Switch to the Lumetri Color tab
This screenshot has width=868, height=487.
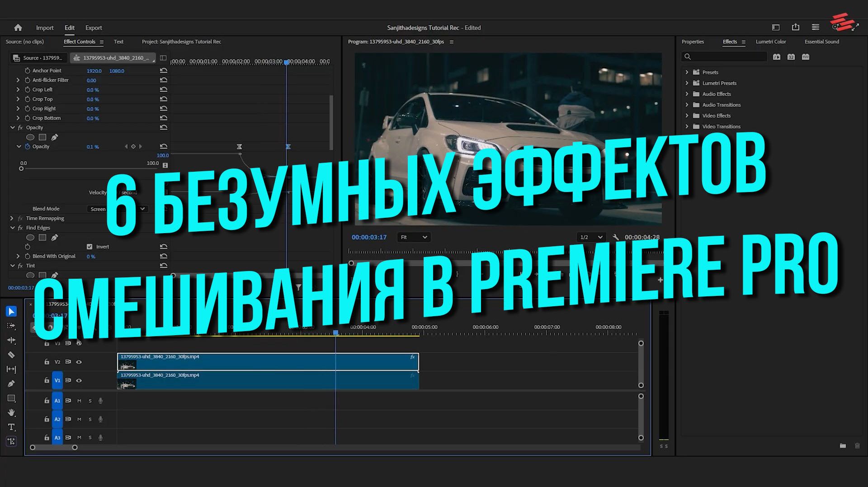tap(771, 42)
